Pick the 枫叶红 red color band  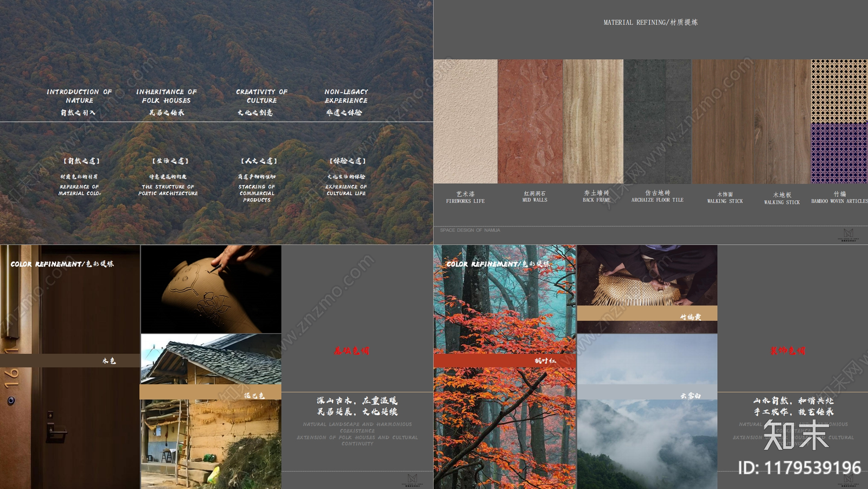505,361
